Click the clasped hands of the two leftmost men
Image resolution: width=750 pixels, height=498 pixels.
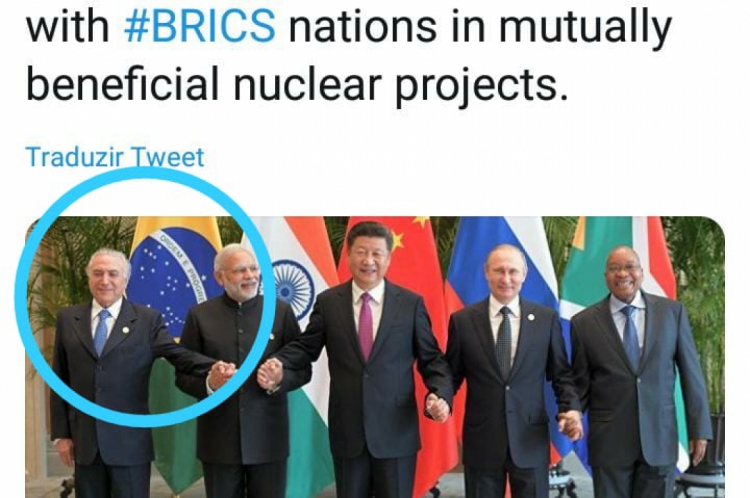[x=221, y=374]
